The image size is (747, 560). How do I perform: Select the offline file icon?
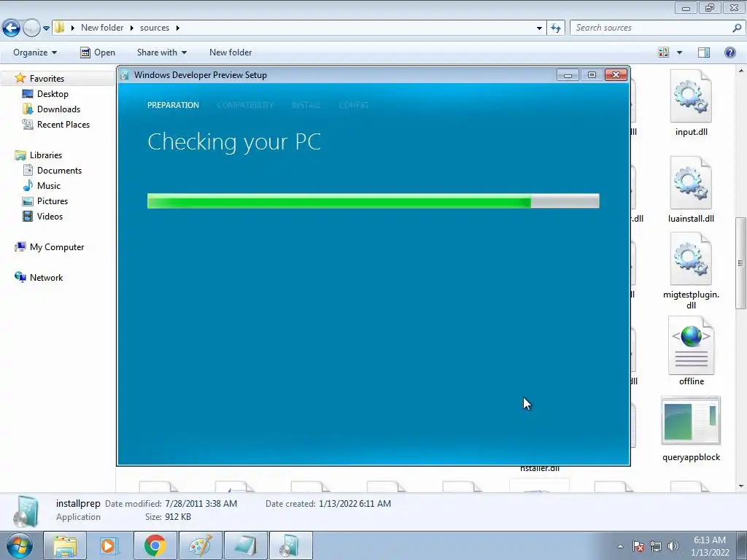(x=692, y=345)
